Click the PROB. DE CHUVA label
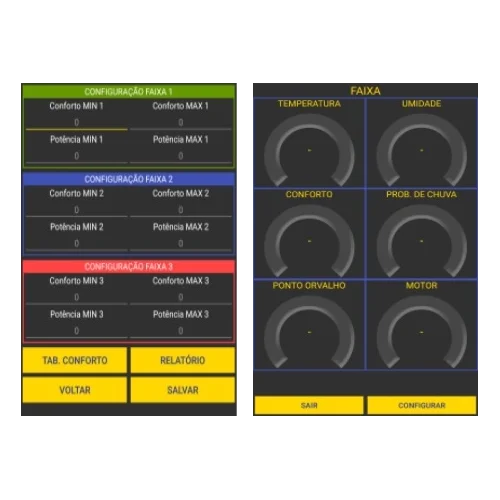Image resolution: width=500 pixels, height=500 pixels. (421, 194)
